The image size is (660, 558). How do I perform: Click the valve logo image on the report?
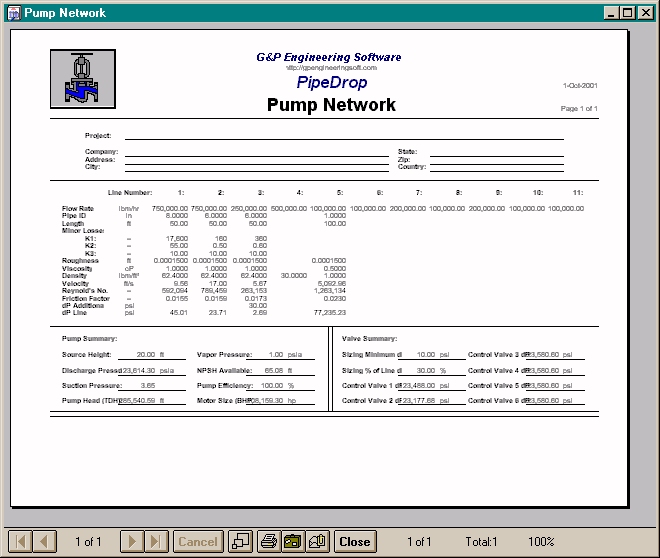(83, 79)
